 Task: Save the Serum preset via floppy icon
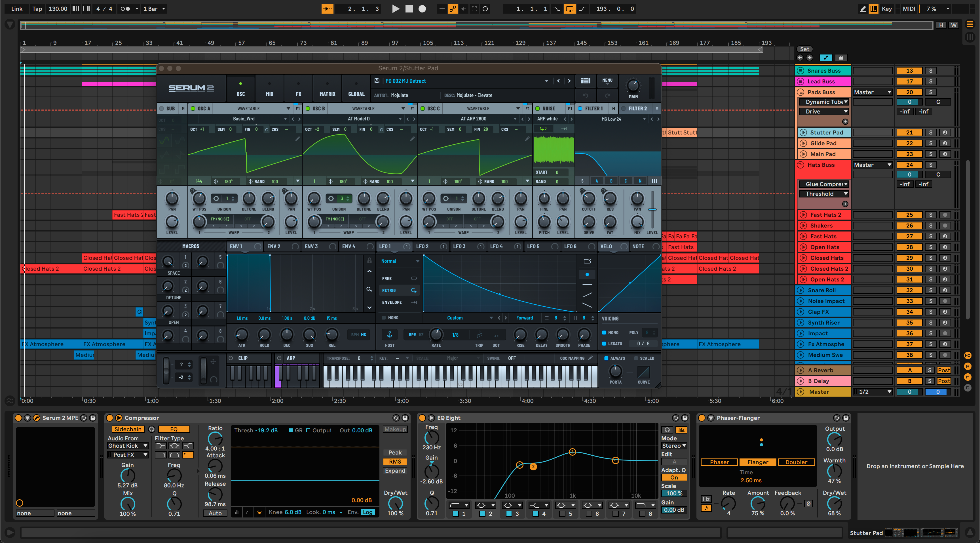tap(377, 81)
